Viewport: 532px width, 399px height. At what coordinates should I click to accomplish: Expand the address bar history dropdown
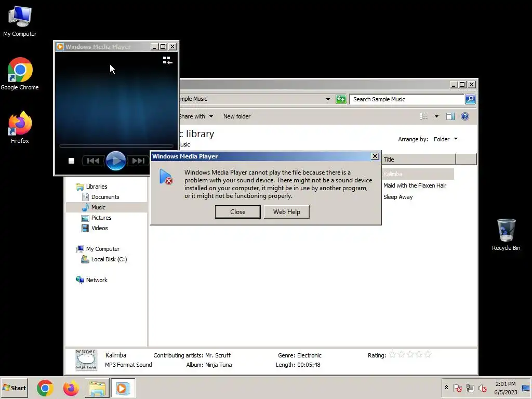click(328, 99)
